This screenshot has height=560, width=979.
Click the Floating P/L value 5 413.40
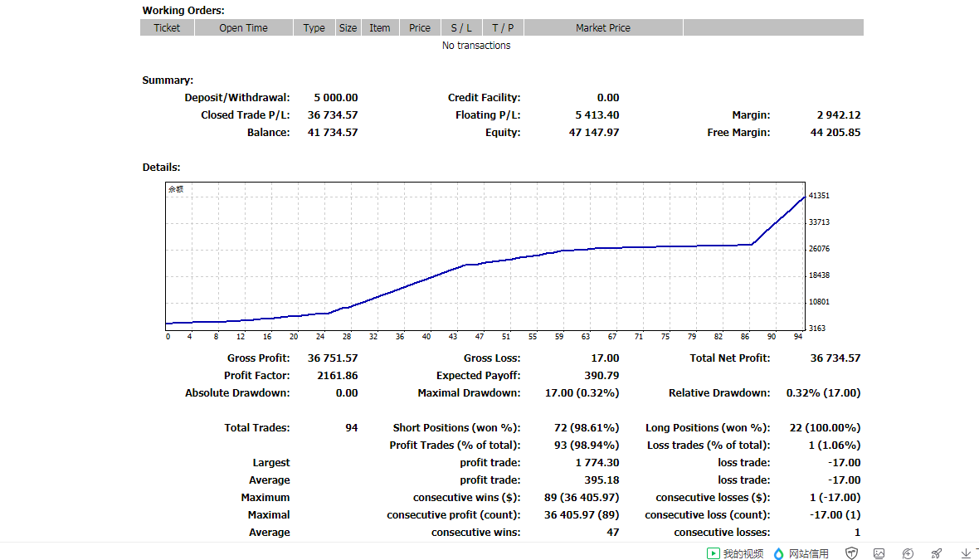click(597, 115)
